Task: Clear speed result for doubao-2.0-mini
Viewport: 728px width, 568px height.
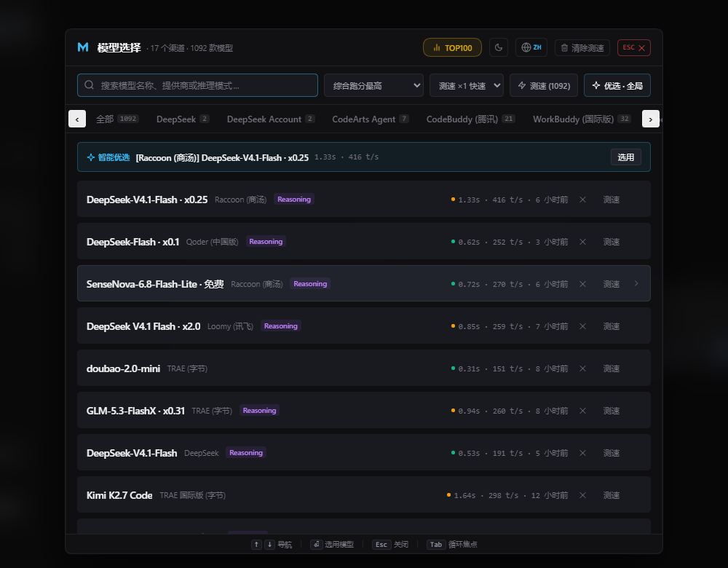Action: (582, 368)
